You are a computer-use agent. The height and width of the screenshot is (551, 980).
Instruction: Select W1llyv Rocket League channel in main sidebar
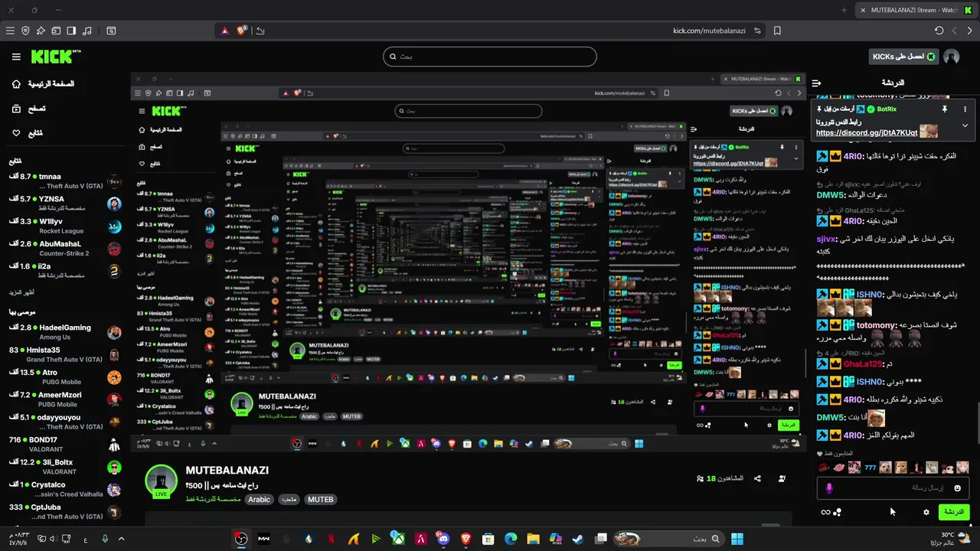pos(65,227)
